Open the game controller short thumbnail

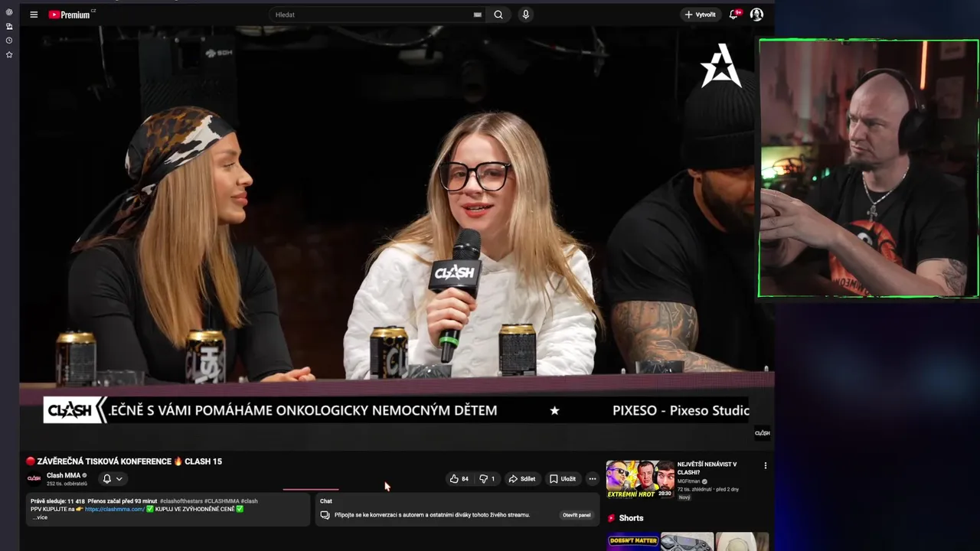687,542
